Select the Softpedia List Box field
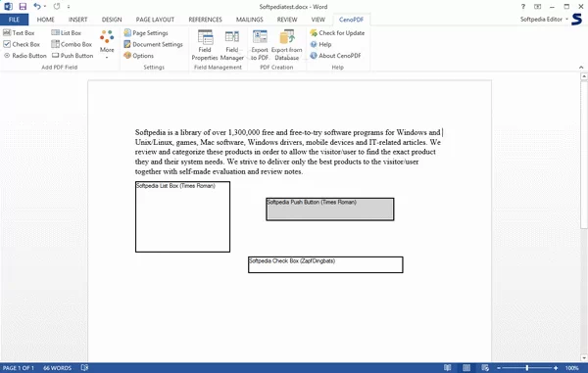Viewport: 588px width, 373px height. [182, 216]
